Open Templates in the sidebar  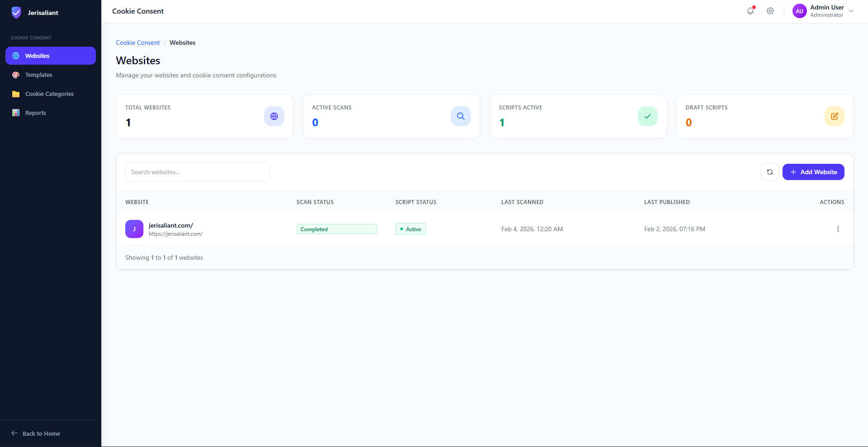pyautogui.click(x=38, y=75)
